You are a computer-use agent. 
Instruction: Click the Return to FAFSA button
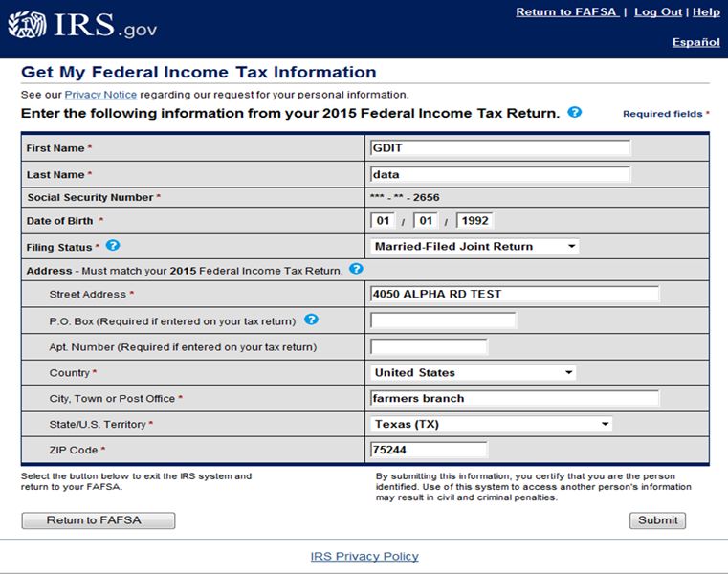(99, 520)
